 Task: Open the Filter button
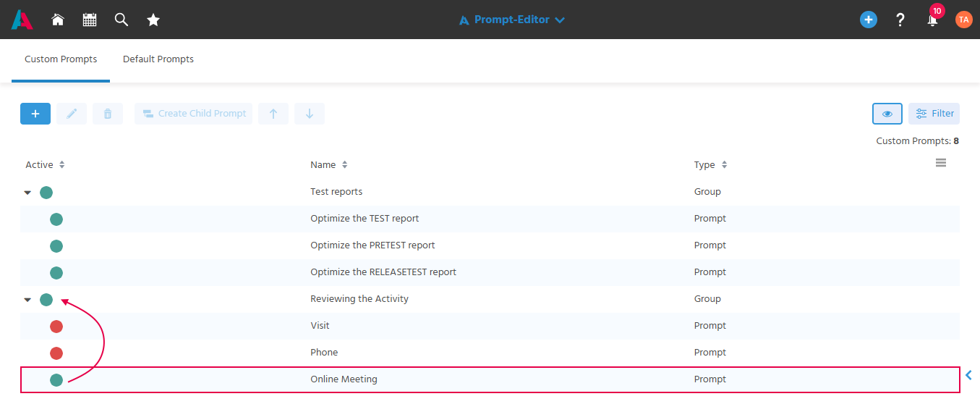tap(934, 114)
